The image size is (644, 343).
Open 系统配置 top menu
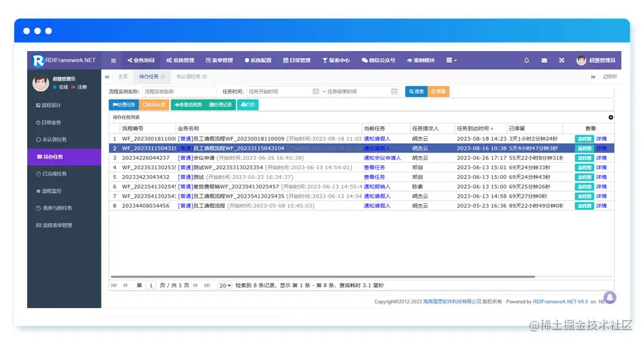(x=258, y=60)
